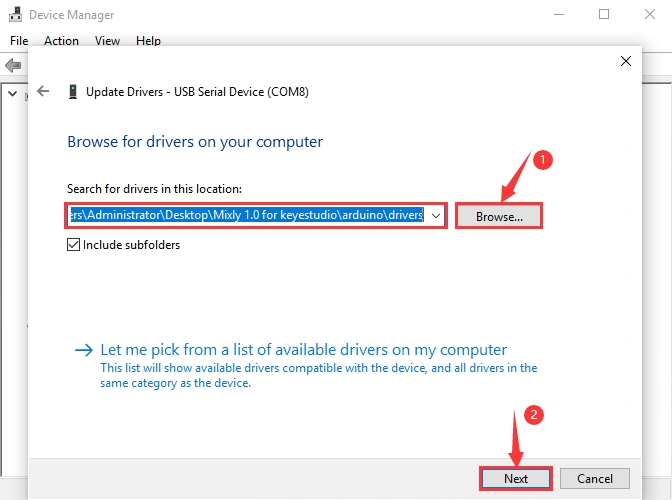
Task: Click the Browse... button
Action: click(x=499, y=216)
